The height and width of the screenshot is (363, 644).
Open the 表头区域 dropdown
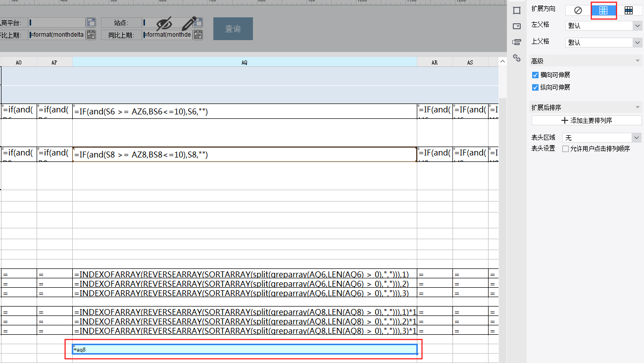(602, 138)
